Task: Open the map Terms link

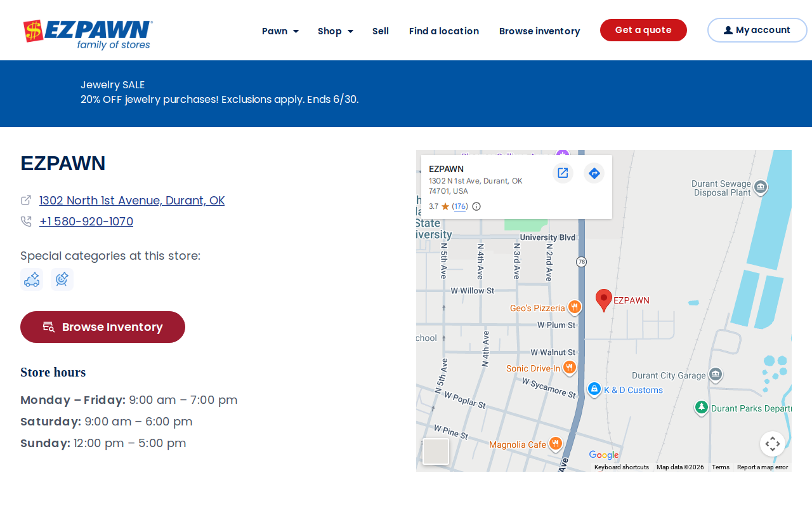Action: (x=721, y=467)
